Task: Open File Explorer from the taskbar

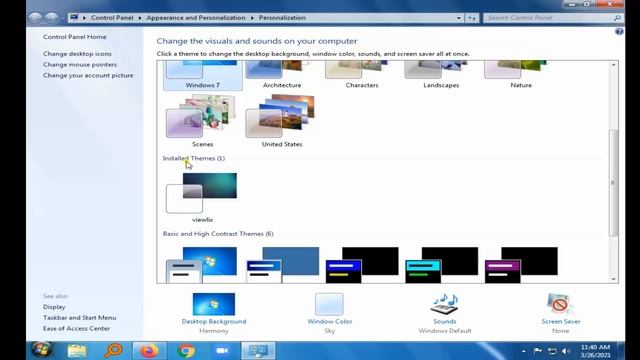Action: pyautogui.click(x=77, y=351)
